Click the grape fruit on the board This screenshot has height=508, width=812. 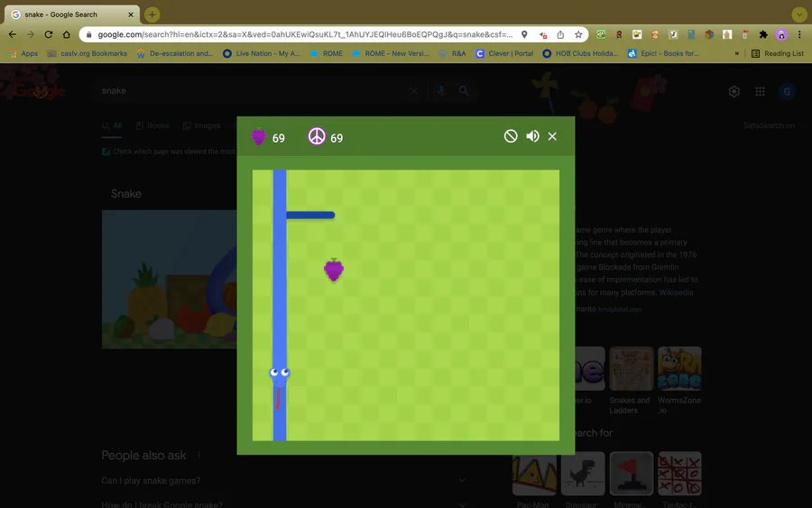(334, 269)
